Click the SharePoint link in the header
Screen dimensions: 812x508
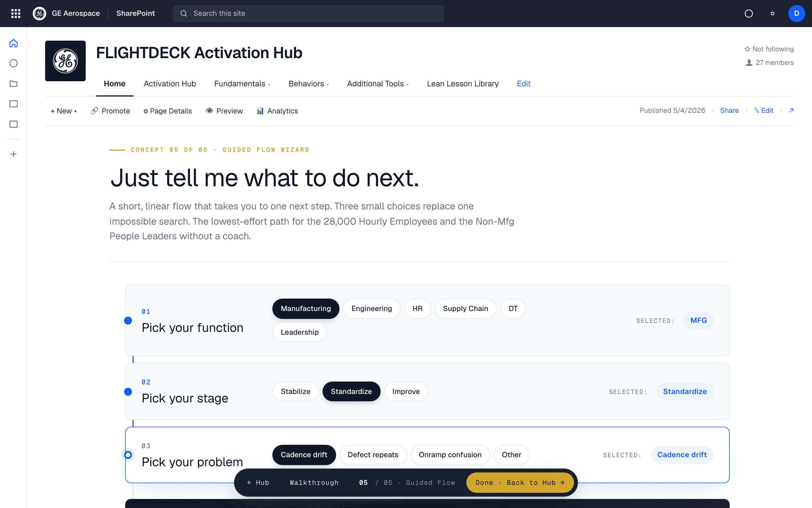[x=136, y=14]
